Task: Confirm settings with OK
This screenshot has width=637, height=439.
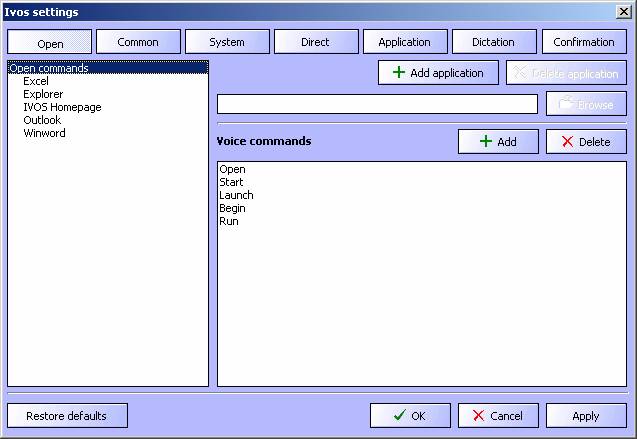Action: (x=410, y=415)
